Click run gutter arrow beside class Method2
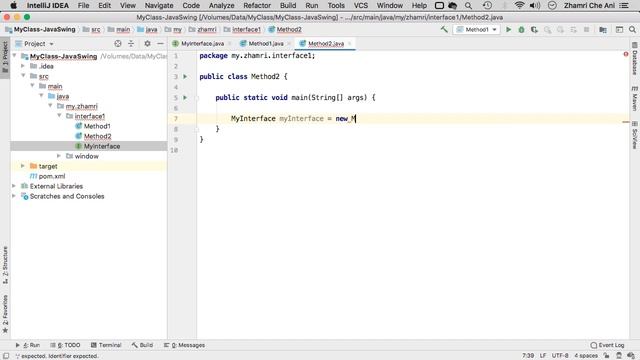 coord(185,76)
